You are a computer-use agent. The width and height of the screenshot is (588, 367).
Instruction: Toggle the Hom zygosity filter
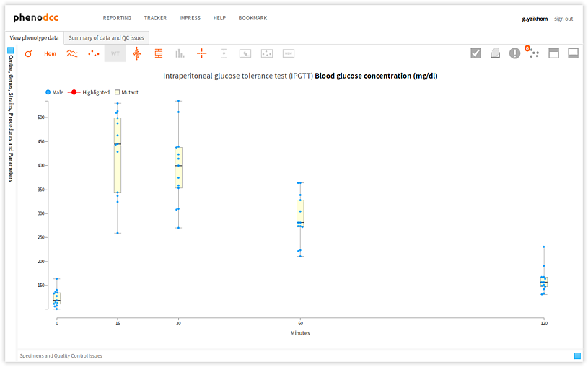coord(50,53)
